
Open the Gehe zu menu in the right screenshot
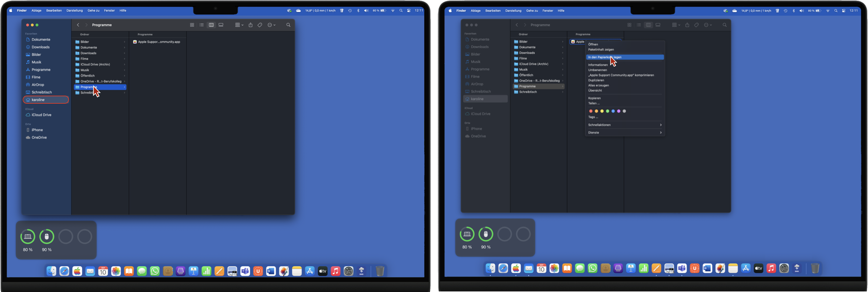532,11
